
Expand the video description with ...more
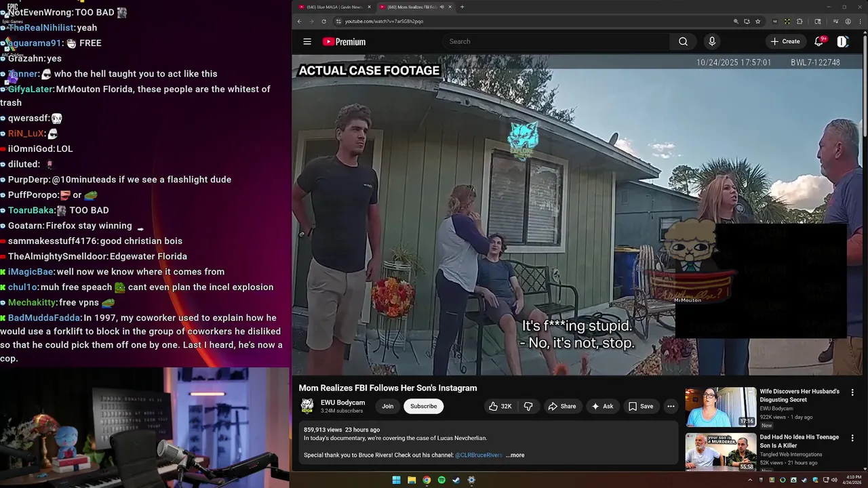click(x=515, y=455)
